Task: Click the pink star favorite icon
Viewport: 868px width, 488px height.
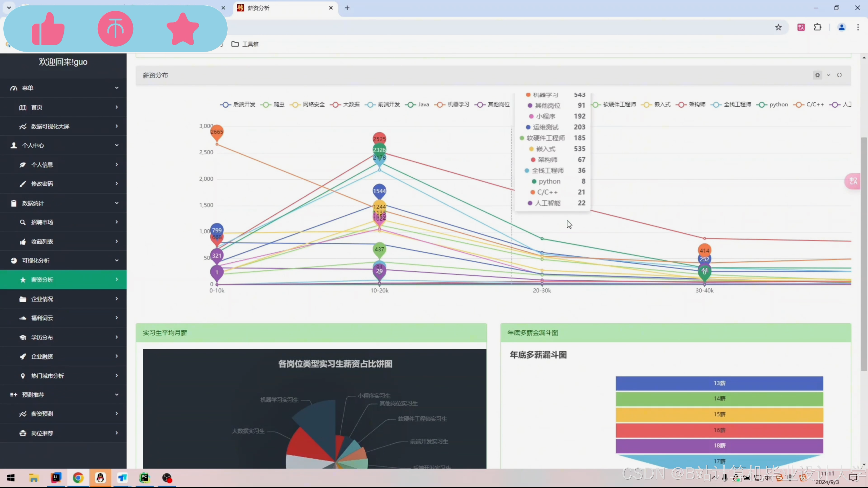Action: click(183, 29)
